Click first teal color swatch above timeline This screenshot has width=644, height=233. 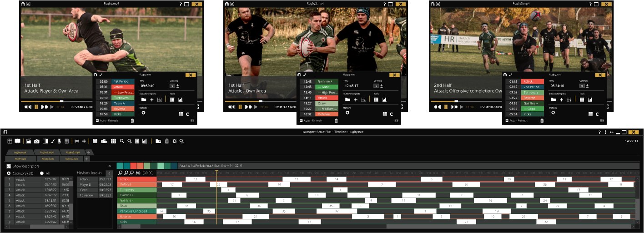pyautogui.click(x=120, y=166)
